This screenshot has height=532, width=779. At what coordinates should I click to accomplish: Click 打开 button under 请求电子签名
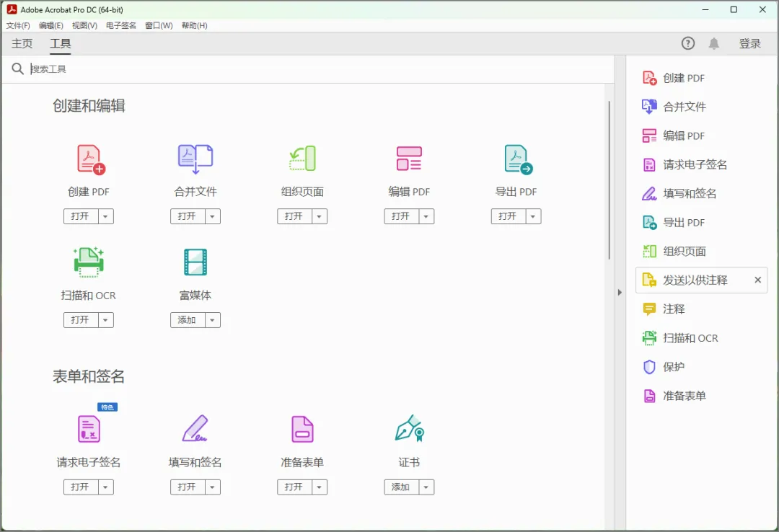81,487
